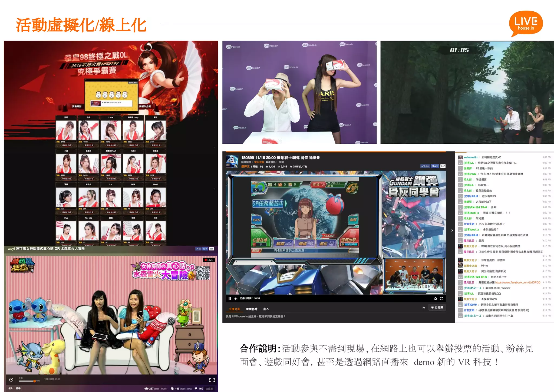Click wayi stream QR code

coord(203,273)
